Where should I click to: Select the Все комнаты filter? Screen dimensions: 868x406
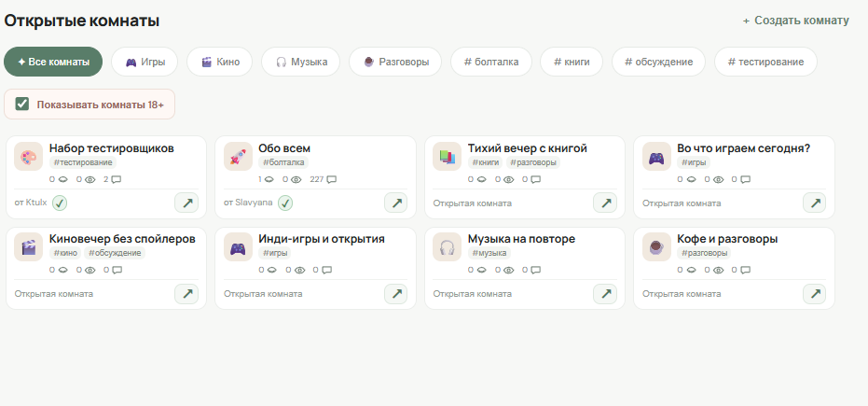click(53, 62)
